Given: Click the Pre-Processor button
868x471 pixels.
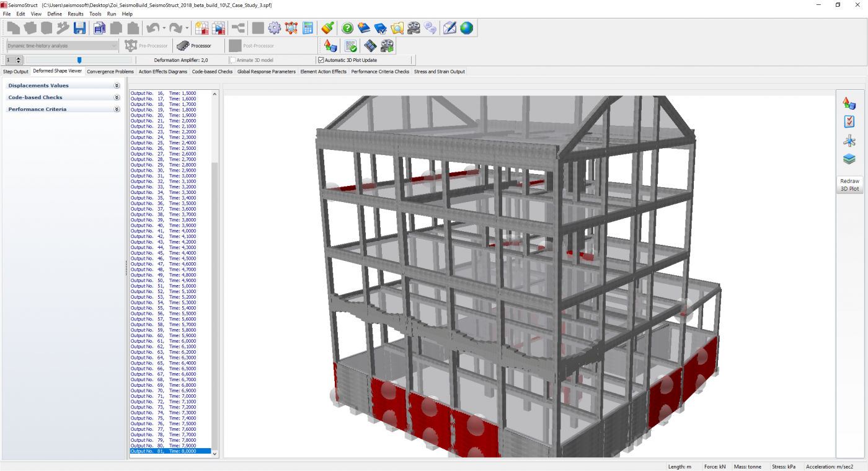Looking at the screenshot, I should coord(146,46).
